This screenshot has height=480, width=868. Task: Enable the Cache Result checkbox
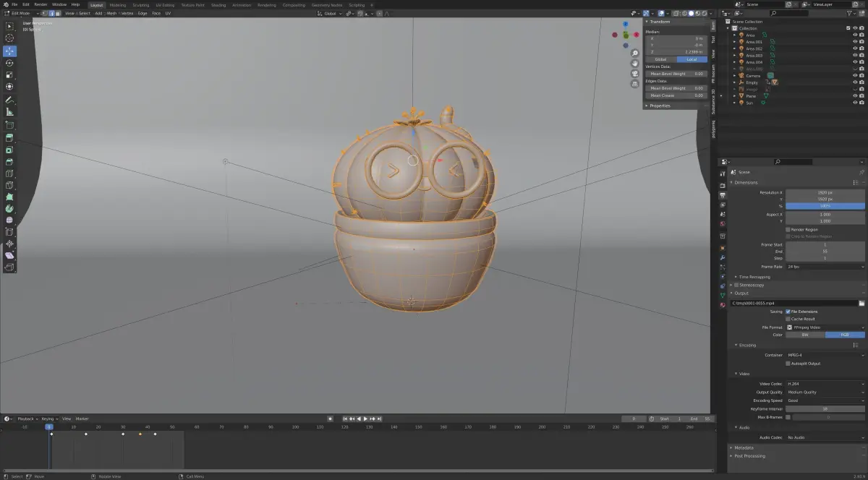788,319
